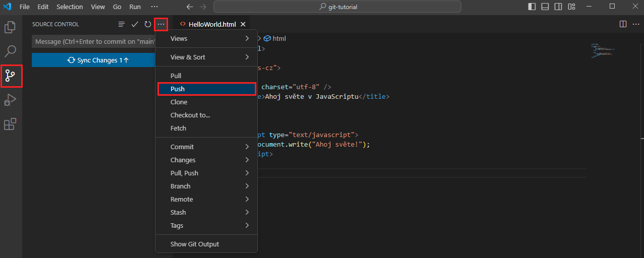Choose Push from the menu
644x258 pixels.
(206, 89)
